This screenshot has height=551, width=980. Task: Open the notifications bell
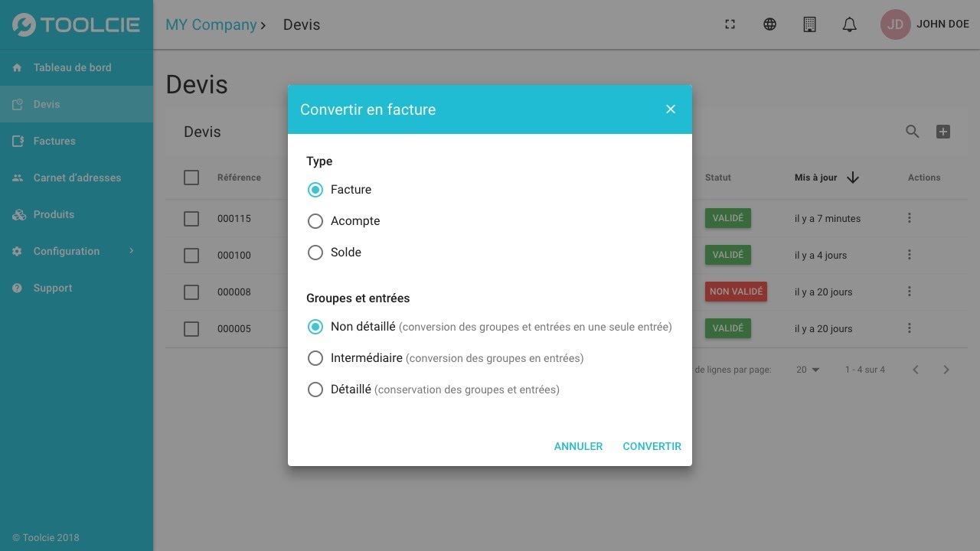(x=849, y=24)
